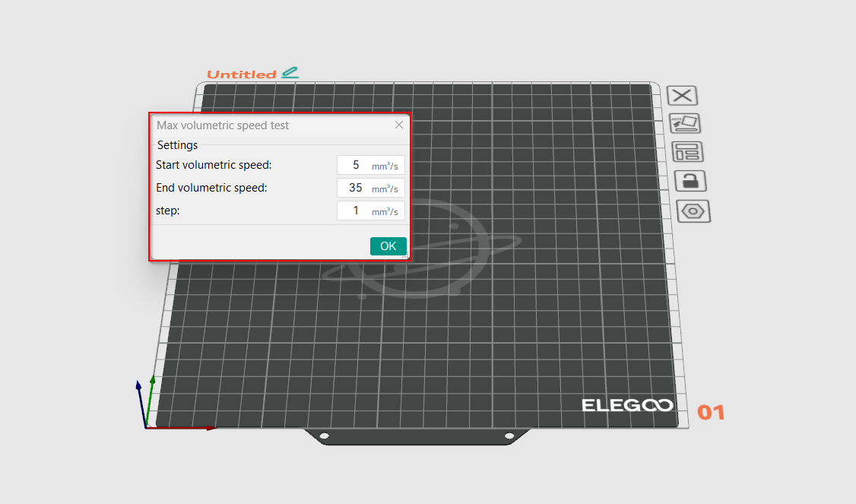856x504 pixels.
Task: Arrange objects using the layout plate icon
Action: (x=687, y=152)
